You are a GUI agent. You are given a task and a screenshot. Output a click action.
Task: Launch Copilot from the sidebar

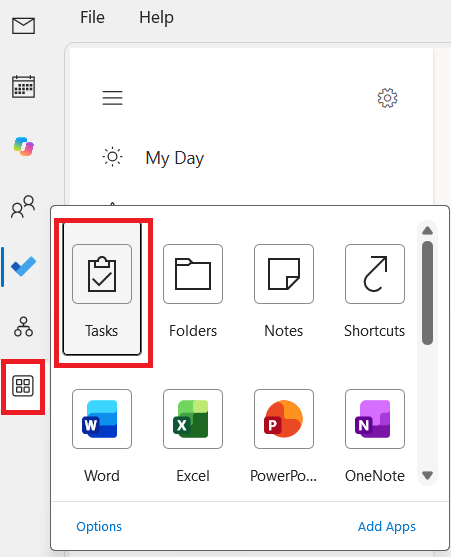[x=23, y=146]
